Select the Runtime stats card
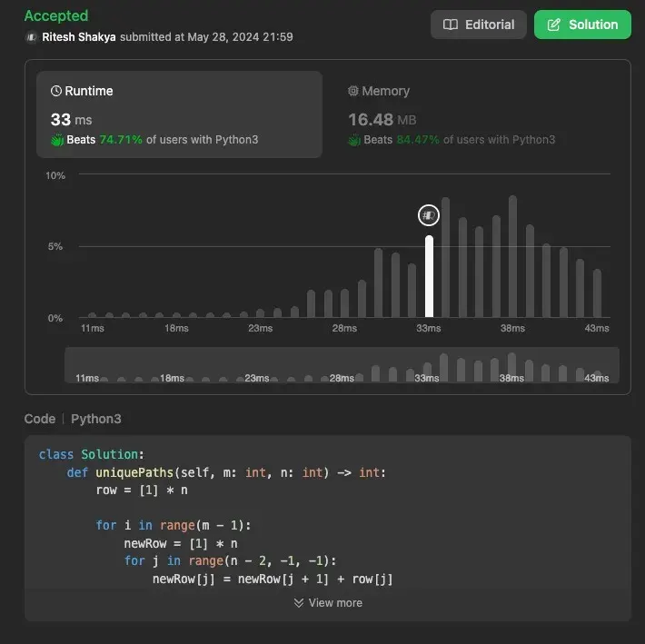This screenshot has width=645, height=644. click(x=179, y=114)
